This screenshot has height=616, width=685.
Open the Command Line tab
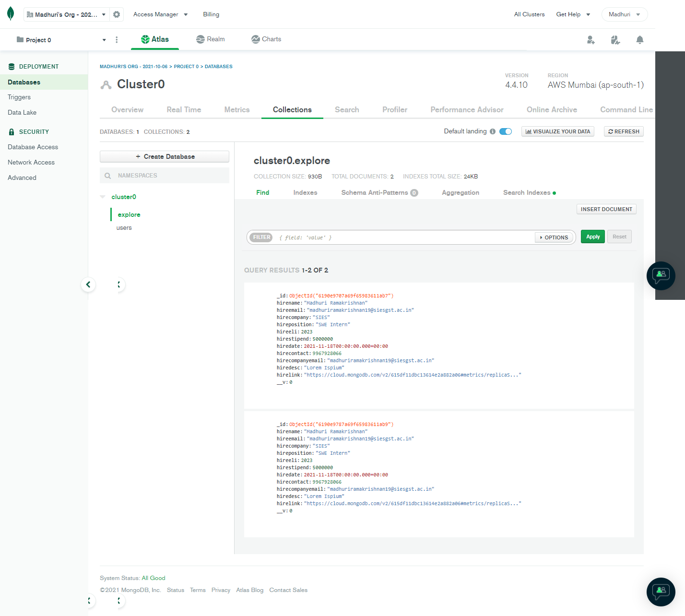coord(626,110)
